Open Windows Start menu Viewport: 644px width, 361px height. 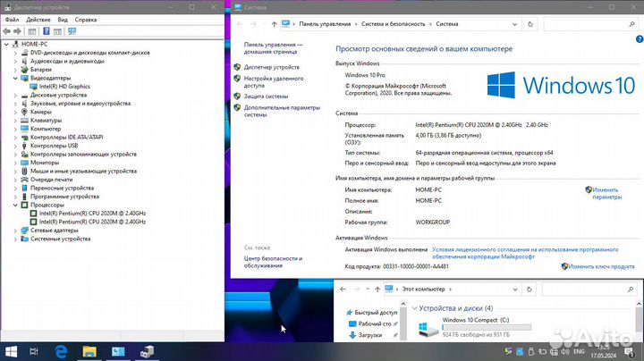[x=11, y=351]
